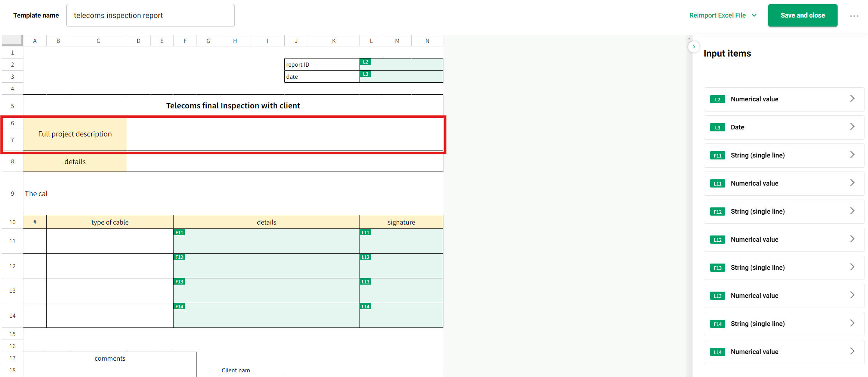This screenshot has height=377, width=868.
Task: Click the Telecoms final Inspection title cell
Action: point(233,106)
